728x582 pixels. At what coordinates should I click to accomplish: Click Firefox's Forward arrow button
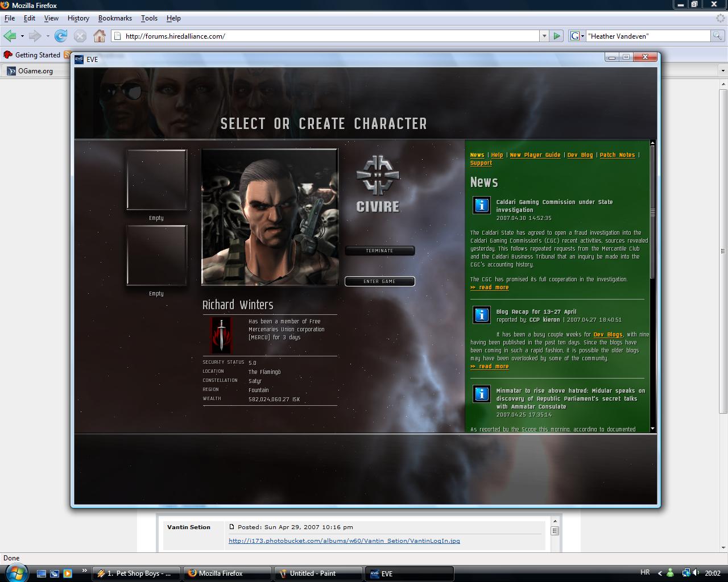(x=35, y=36)
